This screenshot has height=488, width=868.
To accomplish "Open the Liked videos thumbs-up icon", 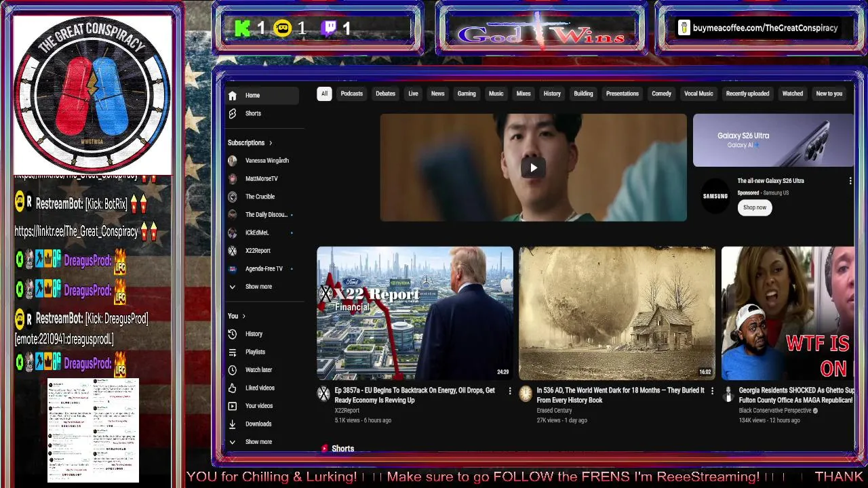I will tap(233, 388).
